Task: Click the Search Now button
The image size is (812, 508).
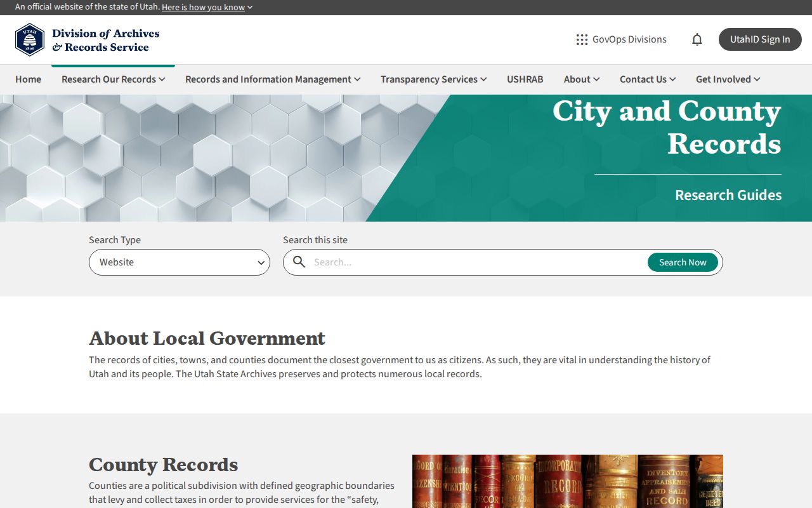Action: [x=683, y=262]
